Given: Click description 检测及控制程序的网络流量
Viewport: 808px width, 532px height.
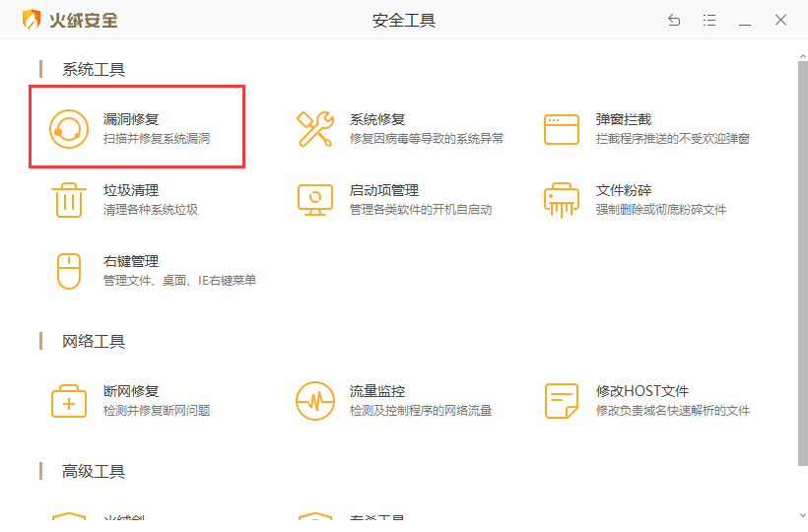Looking at the screenshot, I should 421,411.
